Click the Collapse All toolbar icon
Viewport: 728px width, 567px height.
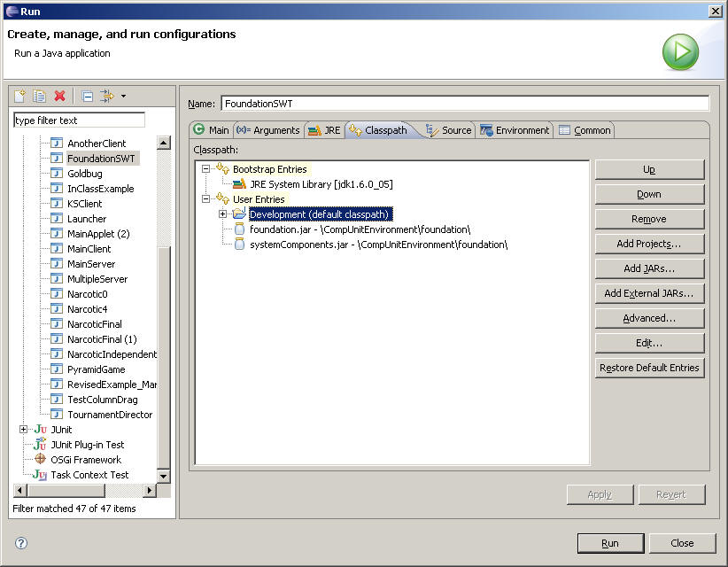(x=87, y=96)
